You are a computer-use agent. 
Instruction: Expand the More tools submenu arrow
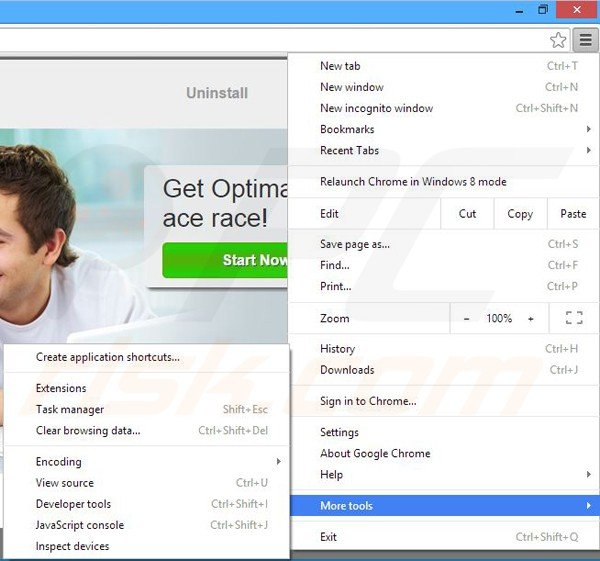click(589, 506)
